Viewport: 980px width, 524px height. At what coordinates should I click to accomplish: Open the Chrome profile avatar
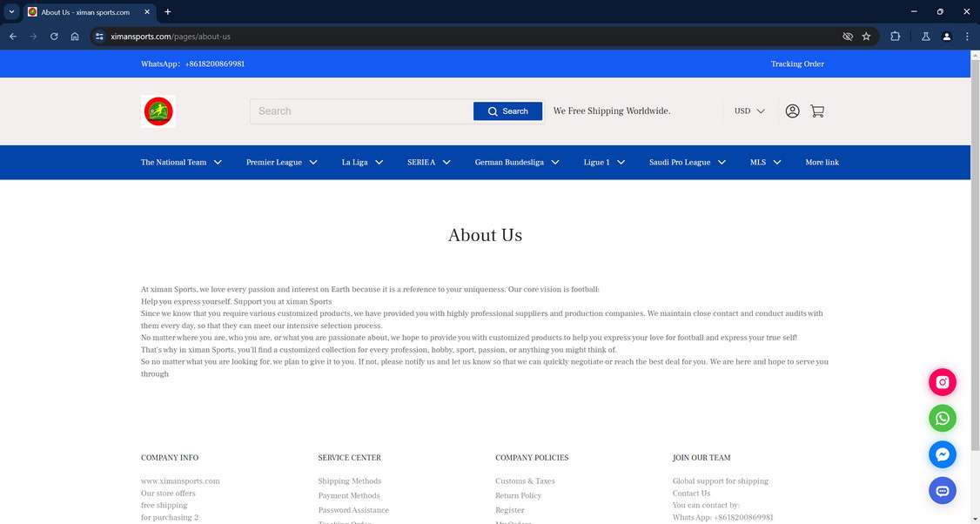click(946, 37)
